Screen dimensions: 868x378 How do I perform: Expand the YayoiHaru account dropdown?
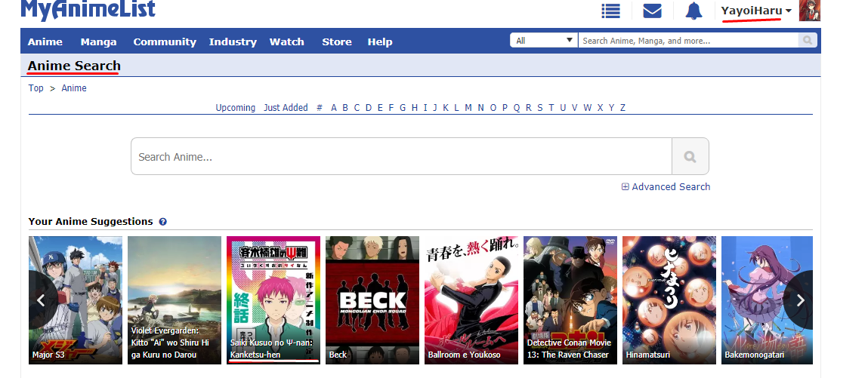[755, 11]
